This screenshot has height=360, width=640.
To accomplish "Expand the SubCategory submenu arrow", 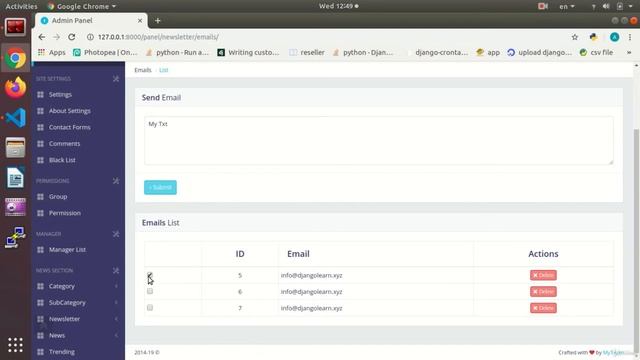I will click(x=116, y=302).
